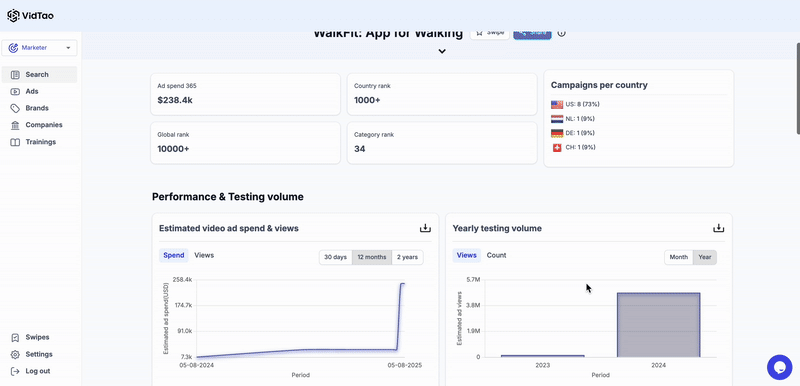The image size is (800, 386).
Task: Click the Log out arrow icon
Action: (x=15, y=371)
